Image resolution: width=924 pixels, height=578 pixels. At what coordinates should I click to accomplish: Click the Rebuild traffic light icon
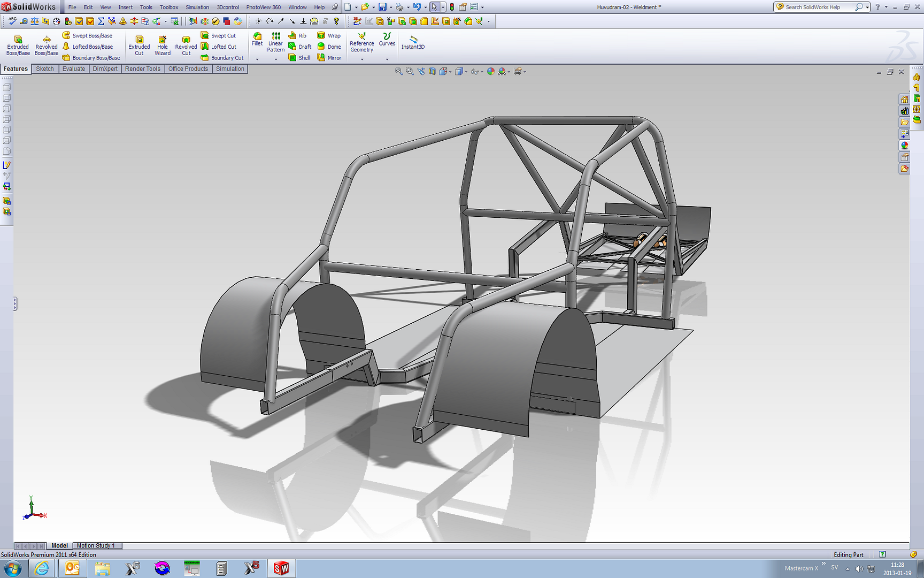(452, 7)
